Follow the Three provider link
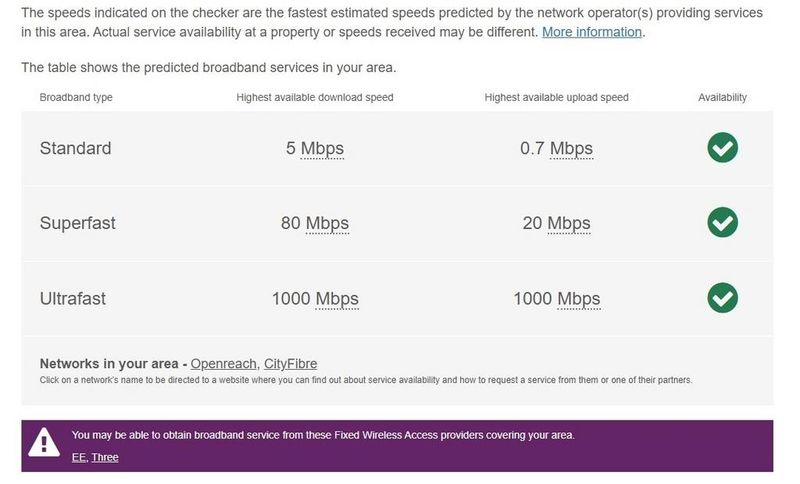The width and height of the screenshot is (800, 484). pyautogui.click(x=105, y=457)
